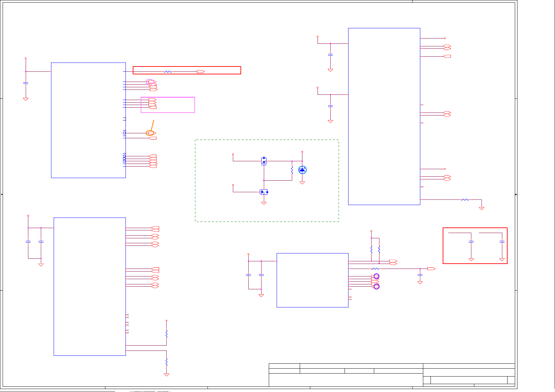The width and height of the screenshot is (555, 392).
Task: Click the ground symbol after the top-right chip's bottom resistor
Action: click(482, 208)
